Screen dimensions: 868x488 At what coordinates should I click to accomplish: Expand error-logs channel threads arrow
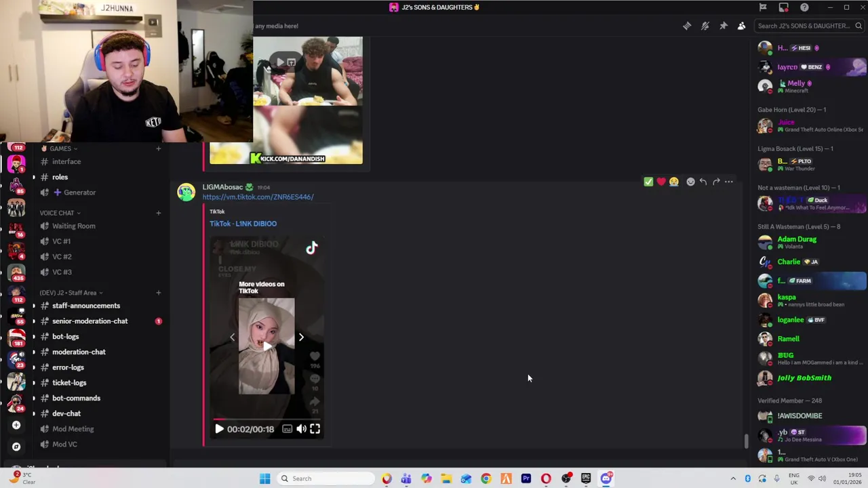[34, 367]
